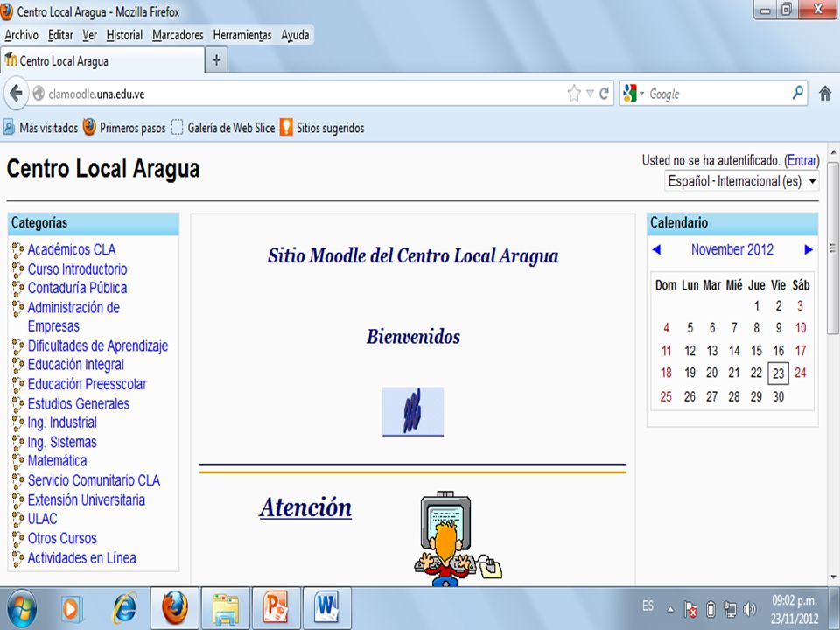Go to the next month in Calendario

coord(808,249)
